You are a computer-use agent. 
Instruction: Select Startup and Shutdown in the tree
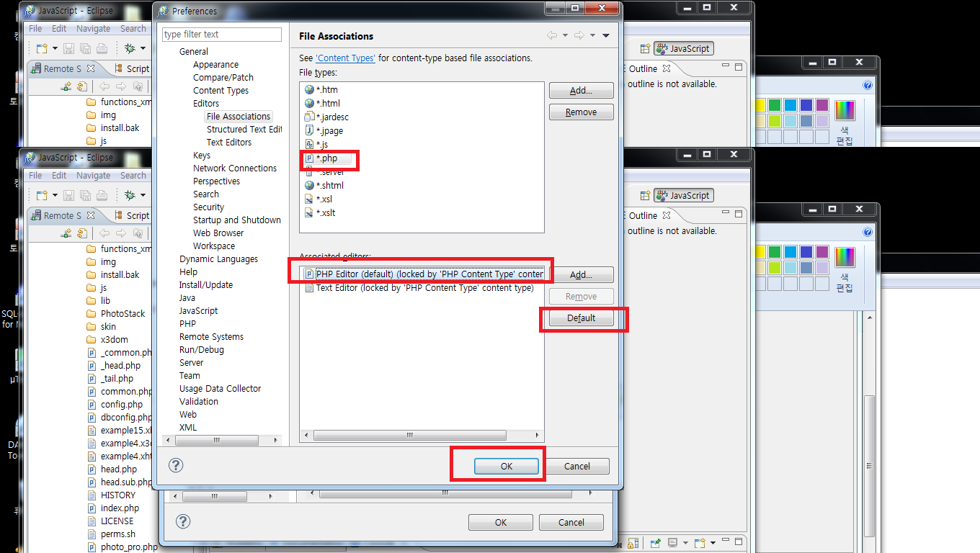coord(237,220)
